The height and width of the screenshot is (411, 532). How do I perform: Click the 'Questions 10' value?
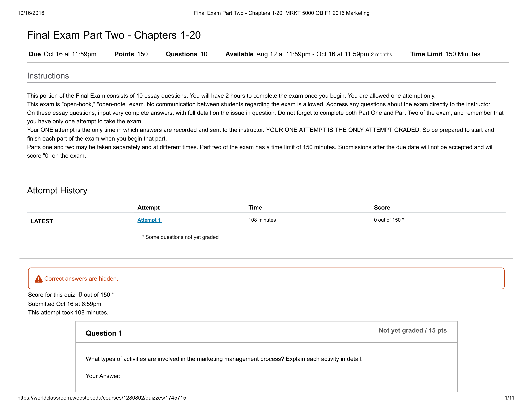click(x=187, y=54)
